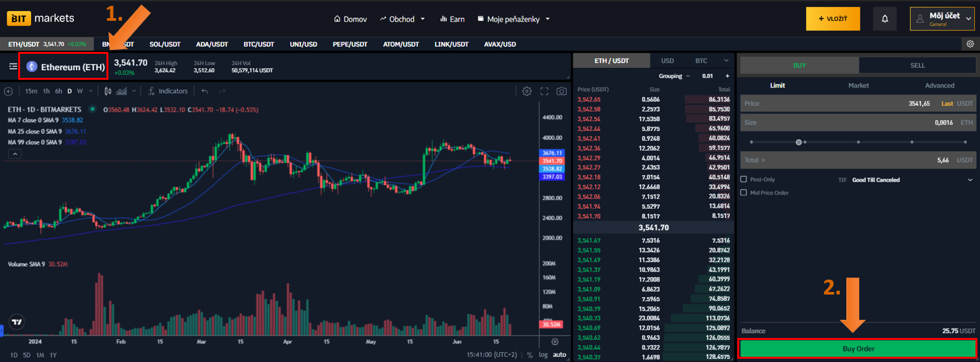Expand order book quote currency dropdown
The height and width of the screenshot is (362, 980).
coord(726,61)
